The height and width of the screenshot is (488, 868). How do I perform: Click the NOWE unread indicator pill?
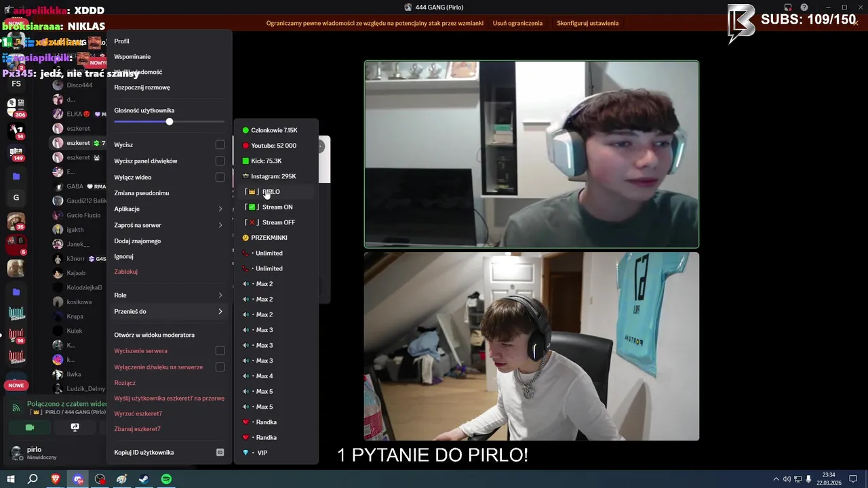[x=16, y=385]
